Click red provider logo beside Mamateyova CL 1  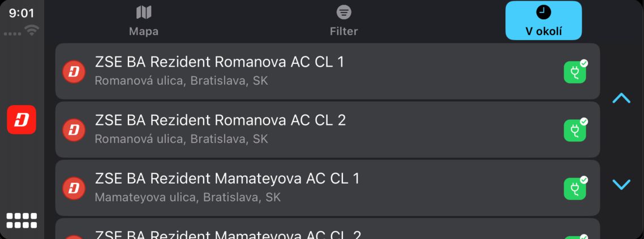pos(74,188)
